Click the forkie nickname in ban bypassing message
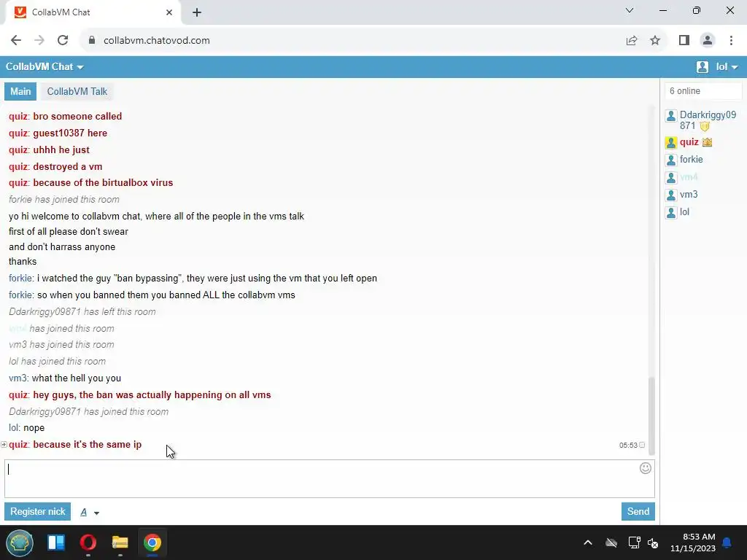Viewport: 747px width, 560px height. [x=21, y=278]
